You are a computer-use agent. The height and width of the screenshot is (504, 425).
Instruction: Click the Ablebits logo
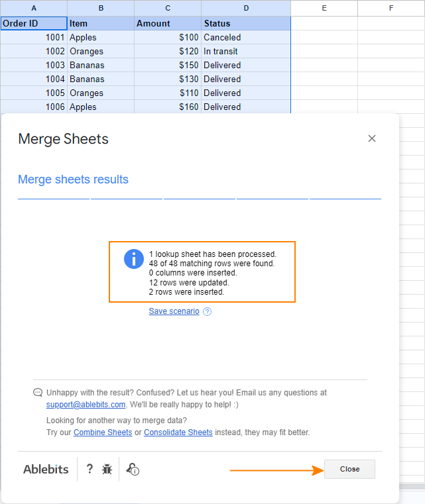coord(46,470)
